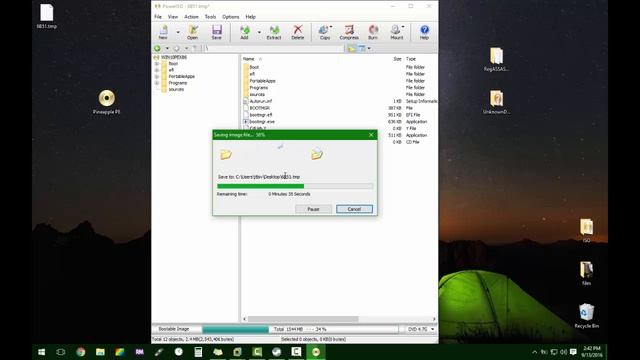Image resolution: width=640 pixels, height=360 pixels.
Task: Open the Forward history dropdown arrow
Action: (x=186, y=49)
